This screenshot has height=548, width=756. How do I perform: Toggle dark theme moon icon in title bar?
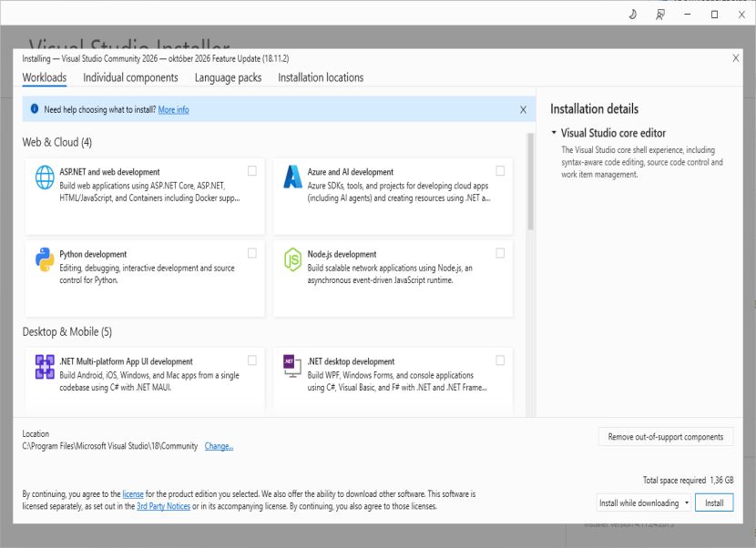(632, 15)
